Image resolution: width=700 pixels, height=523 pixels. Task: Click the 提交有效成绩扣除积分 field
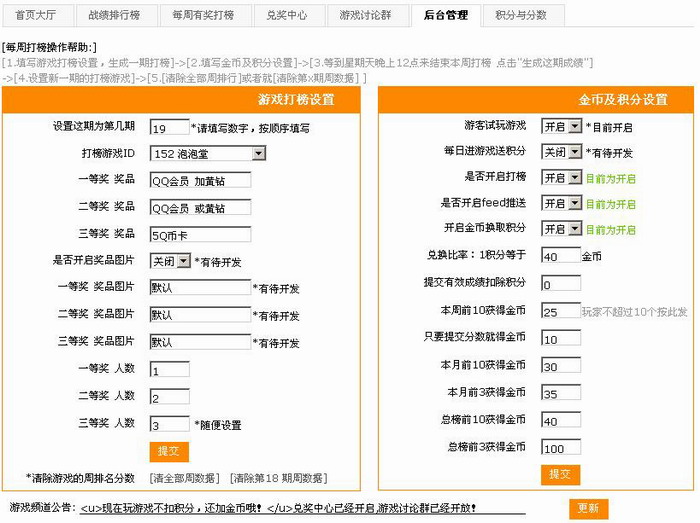pos(561,283)
